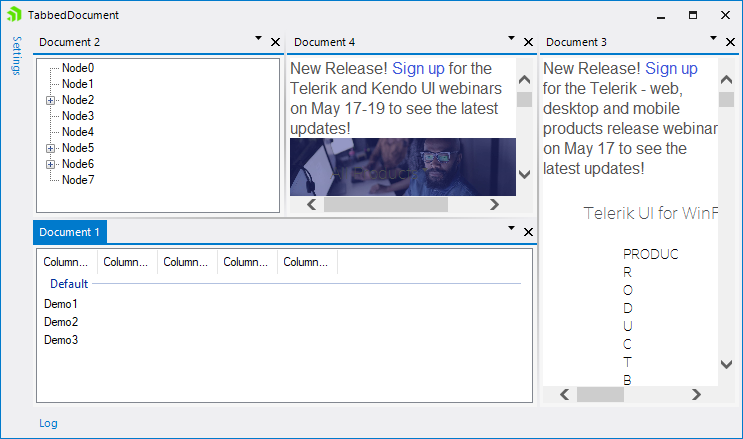The width and height of the screenshot is (743, 439).
Task: Select Node1 tree item
Action: [x=78, y=84]
